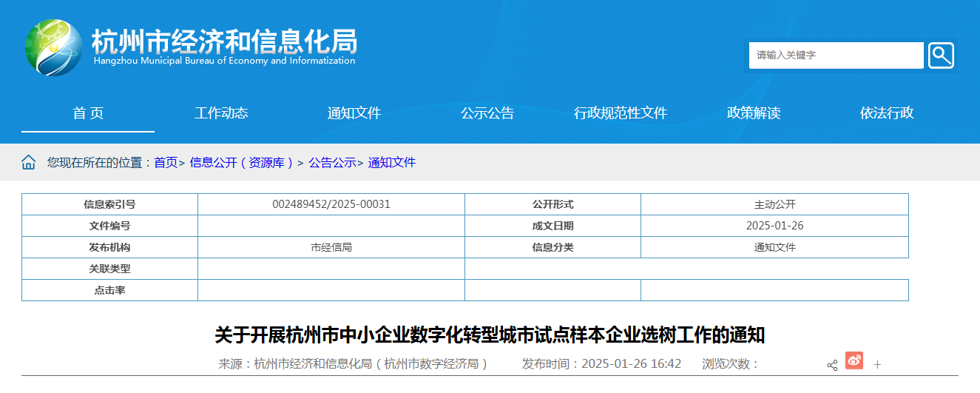980x393 pixels.
Task: Click the 首页 breadcrumb link
Action: (166, 163)
